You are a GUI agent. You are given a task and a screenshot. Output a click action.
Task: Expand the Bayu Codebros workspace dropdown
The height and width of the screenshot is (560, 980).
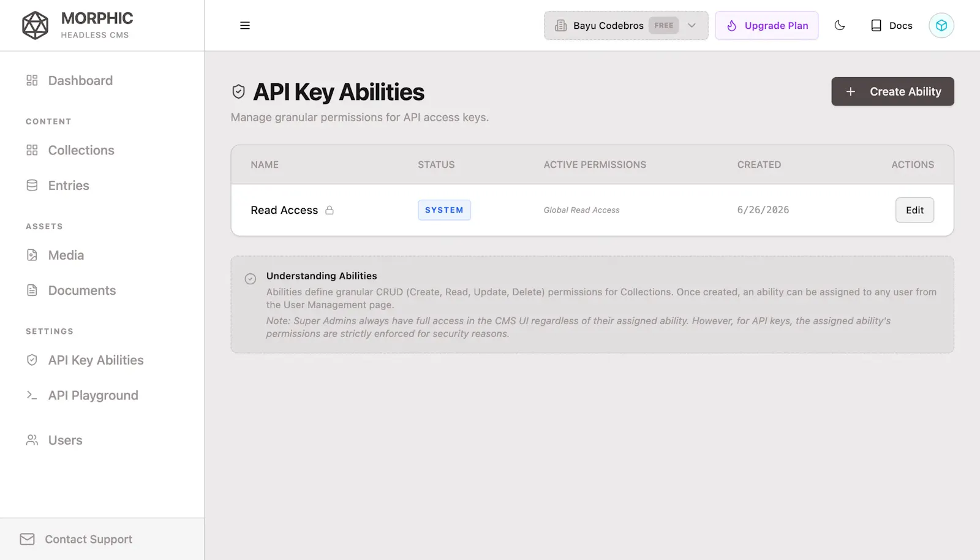[626, 25]
